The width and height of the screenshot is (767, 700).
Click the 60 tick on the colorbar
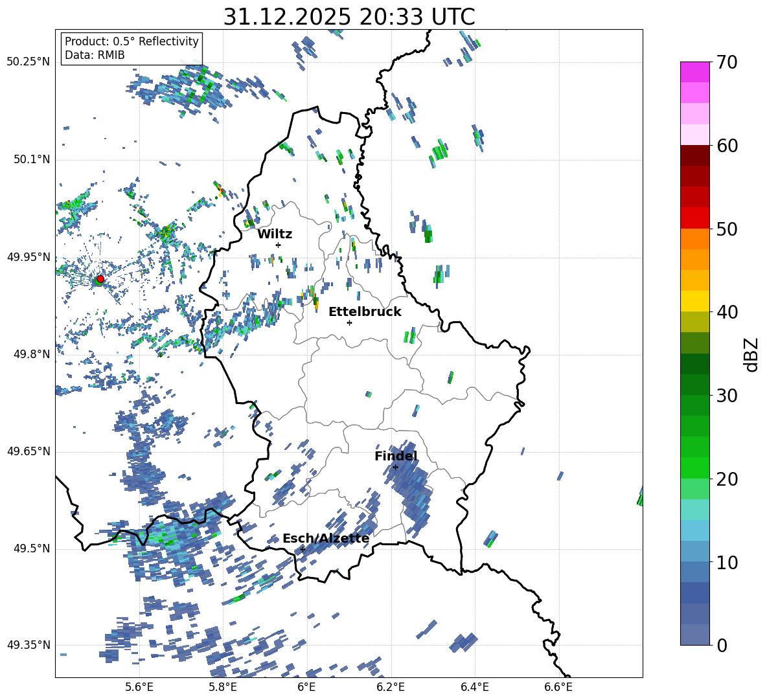[x=727, y=146]
